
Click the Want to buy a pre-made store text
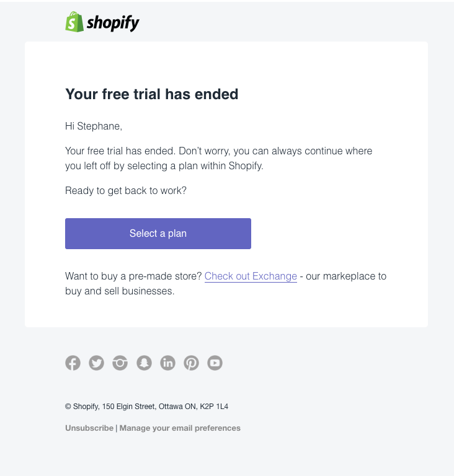[133, 276]
